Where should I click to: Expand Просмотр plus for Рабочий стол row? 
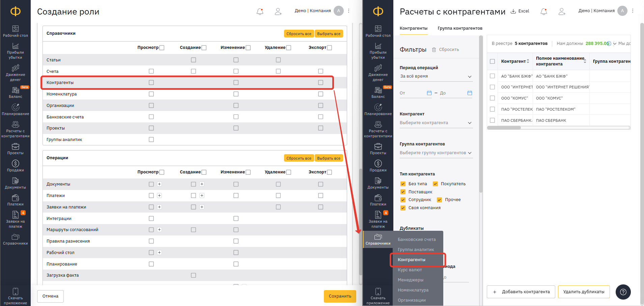click(159, 253)
